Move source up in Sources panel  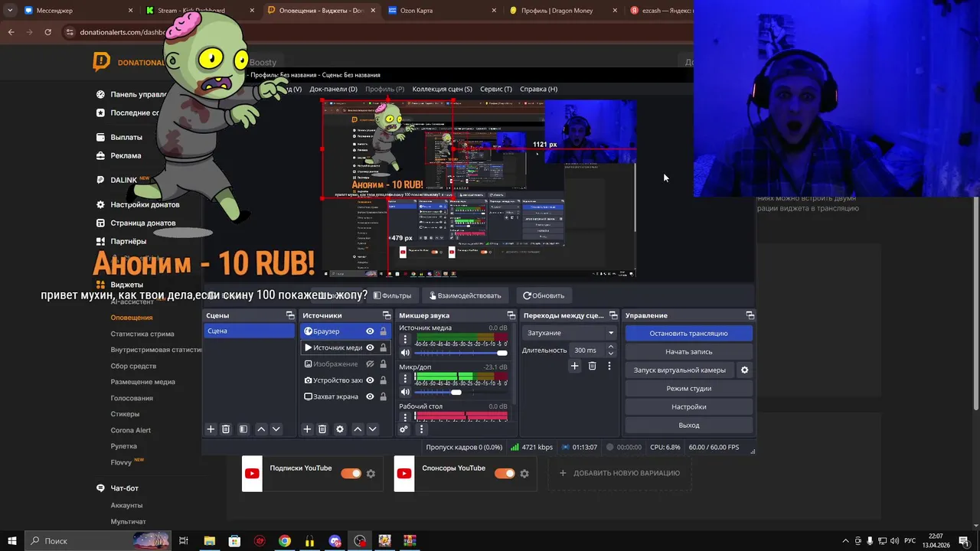[x=358, y=429]
